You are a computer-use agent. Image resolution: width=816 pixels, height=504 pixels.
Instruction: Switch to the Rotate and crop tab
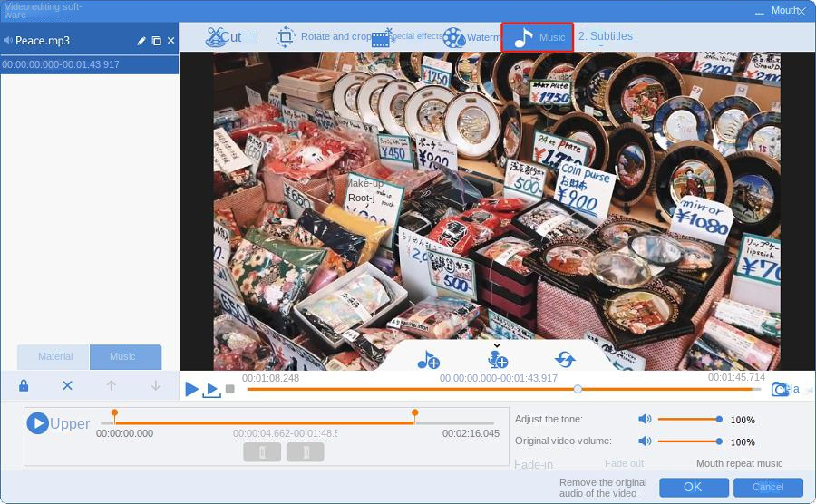point(324,37)
